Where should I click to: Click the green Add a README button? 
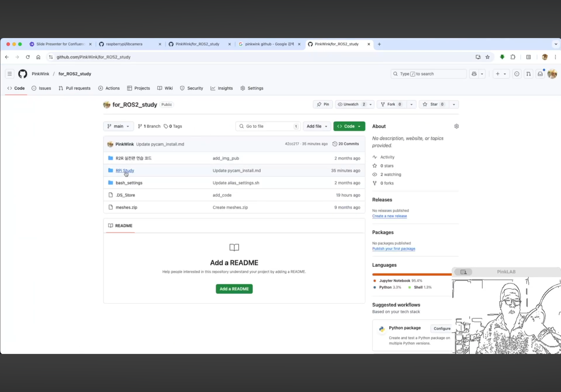(x=234, y=289)
